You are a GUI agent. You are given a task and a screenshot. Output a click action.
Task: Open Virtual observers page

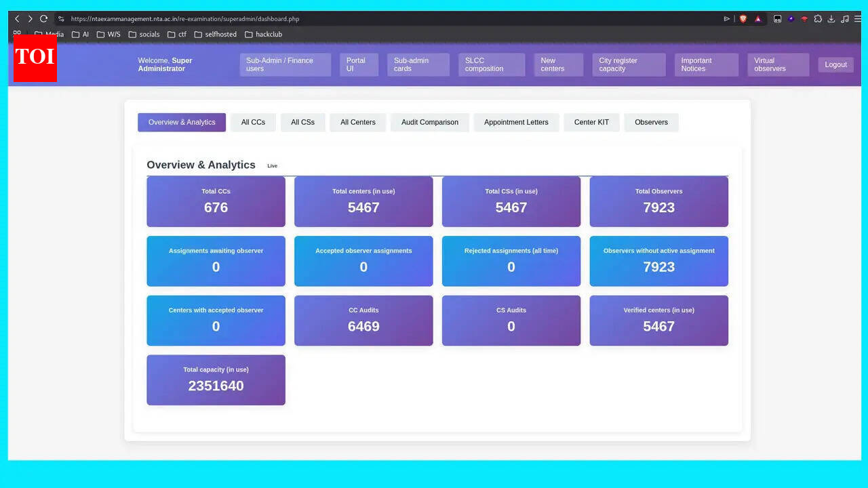tap(778, 64)
